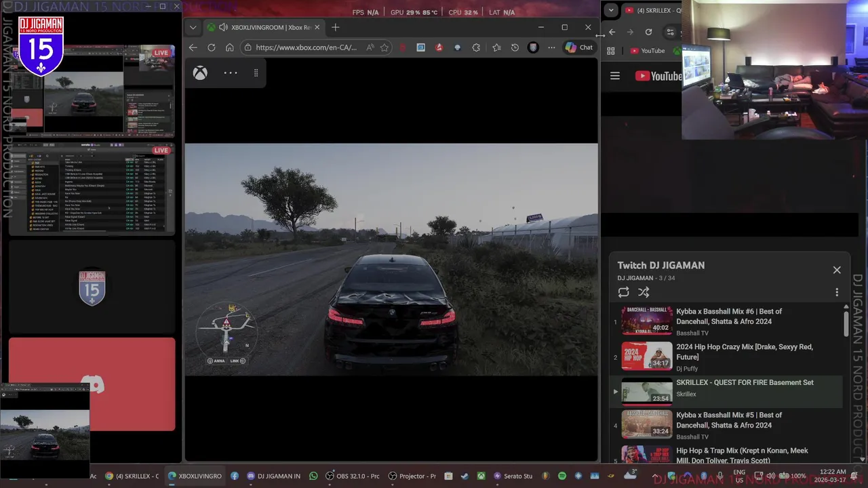Image resolution: width=868 pixels, height=488 pixels.
Task: Play 2024 Hip Hop Crazy Mix video
Action: click(x=726, y=357)
